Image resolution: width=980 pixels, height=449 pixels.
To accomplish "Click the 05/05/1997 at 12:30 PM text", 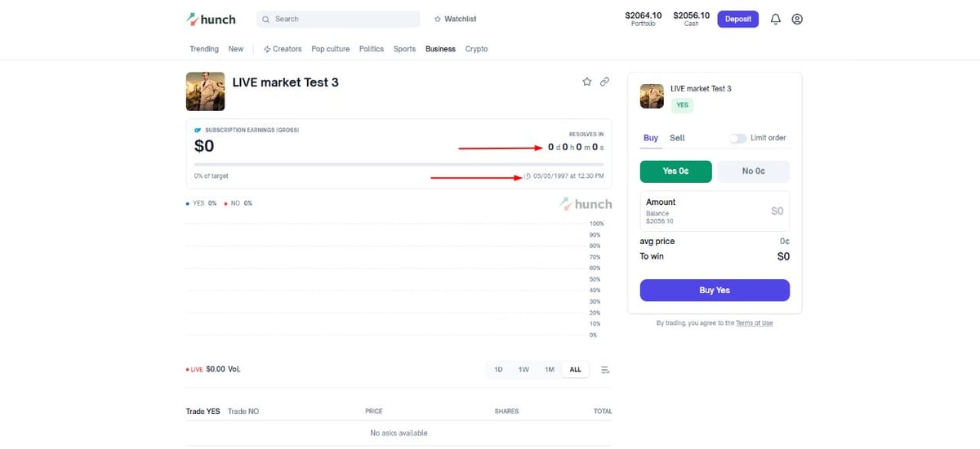I will (x=568, y=176).
